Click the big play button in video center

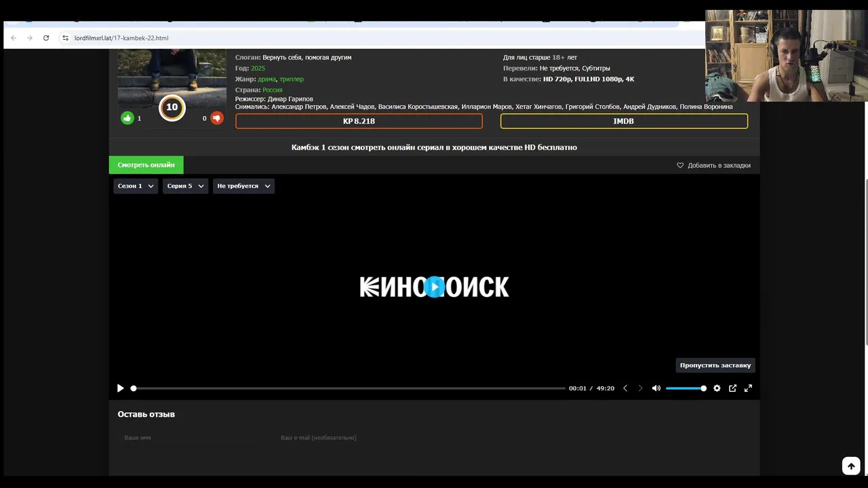(435, 287)
